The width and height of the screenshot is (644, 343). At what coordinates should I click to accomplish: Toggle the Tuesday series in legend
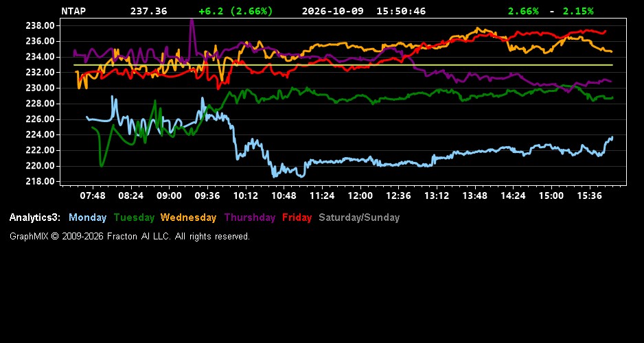[134, 217]
